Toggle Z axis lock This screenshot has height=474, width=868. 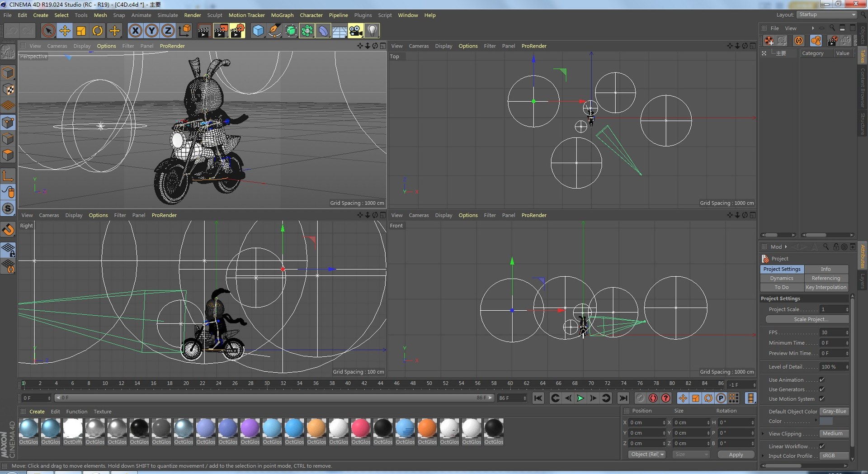[168, 31]
